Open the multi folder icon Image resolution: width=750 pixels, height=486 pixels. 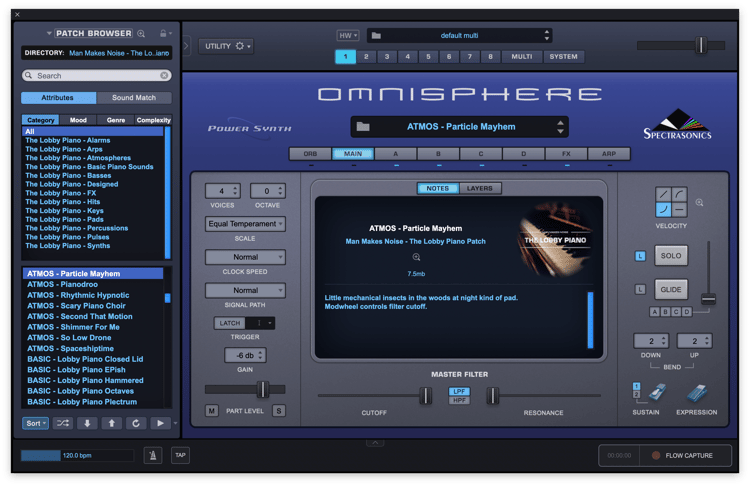tap(376, 35)
